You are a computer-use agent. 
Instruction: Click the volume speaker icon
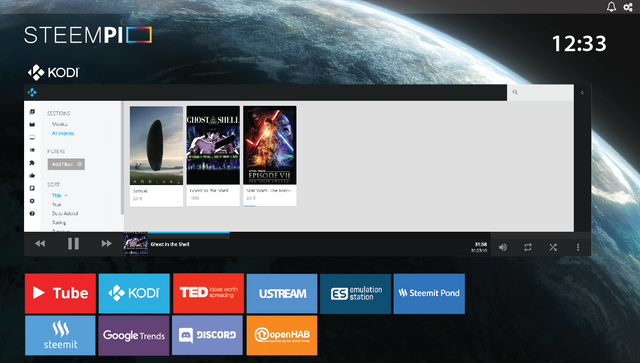pyautogui.click(x=503, y=247)
